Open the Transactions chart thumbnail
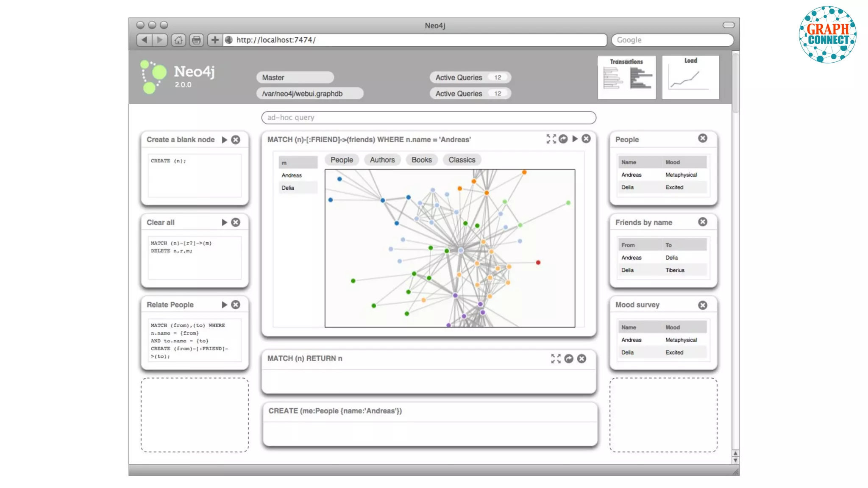The height and width of the screenshot is (488, 868). 626,77
